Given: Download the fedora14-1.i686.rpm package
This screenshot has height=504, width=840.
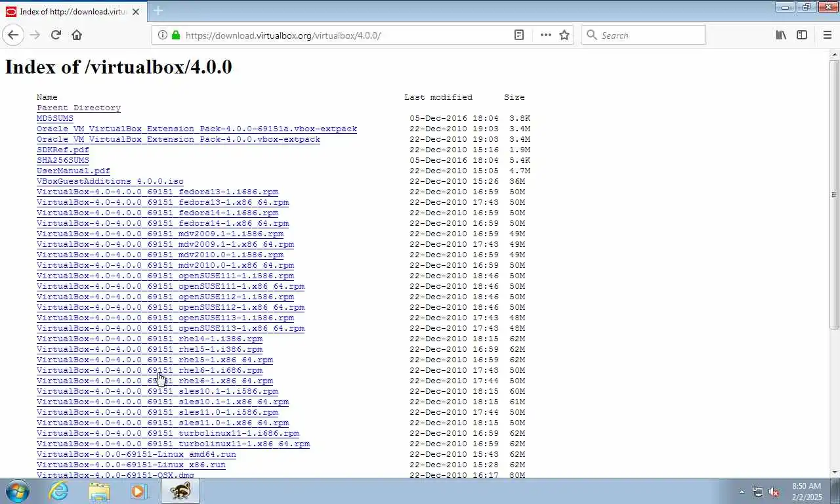Looking at the screenshot, I should [x=157, y=213].
